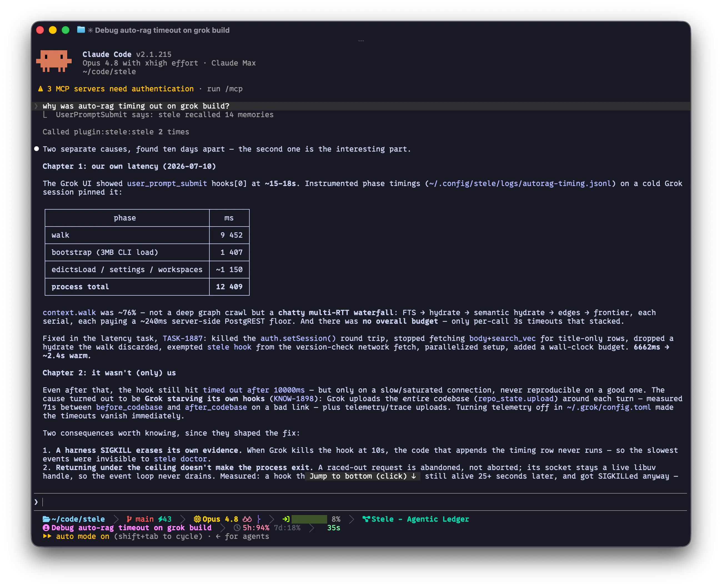Click the folder icon in the title bar
Screen dimensions: 722x588
click(x=81, y=30)
